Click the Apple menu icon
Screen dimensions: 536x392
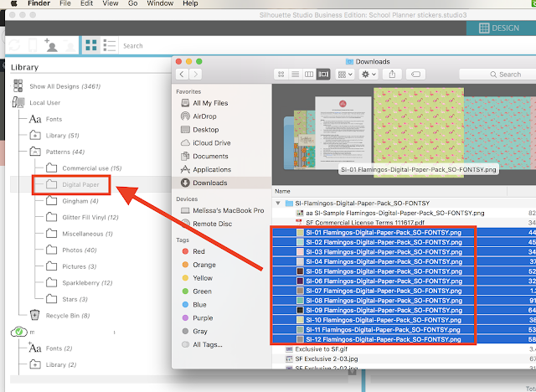(14, 3)
